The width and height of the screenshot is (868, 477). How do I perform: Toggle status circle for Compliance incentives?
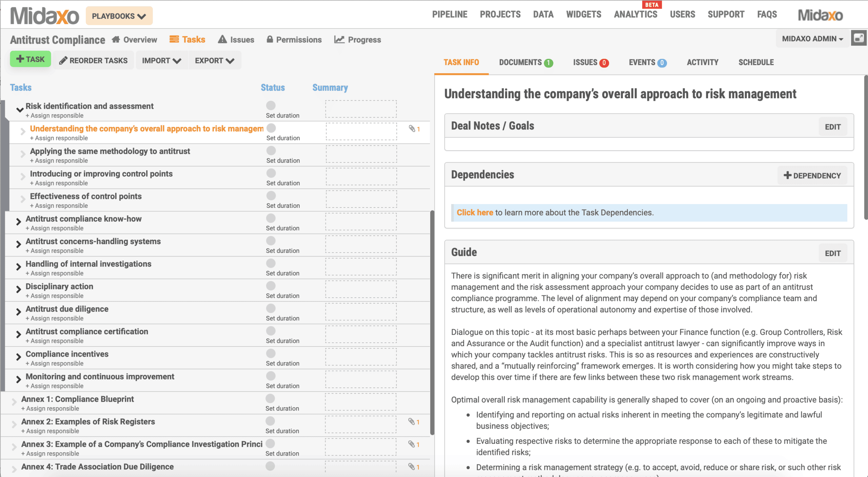coord(271,354)
